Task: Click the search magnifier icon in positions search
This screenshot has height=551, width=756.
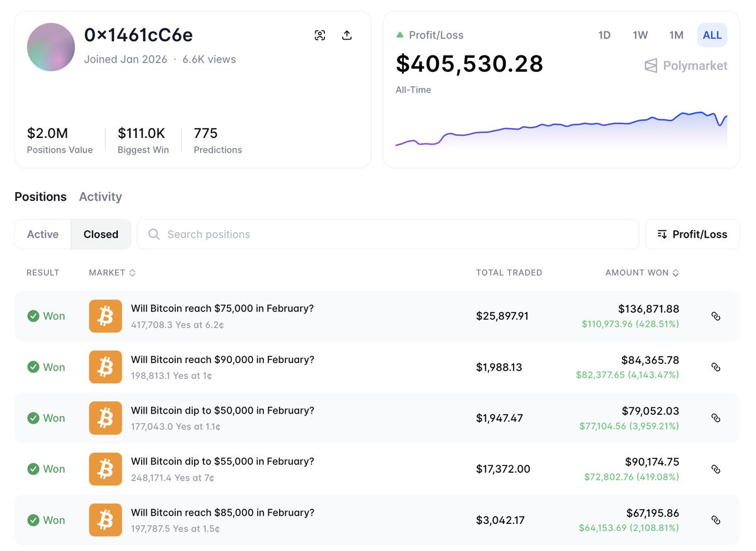Action: [x=154, y=234]
